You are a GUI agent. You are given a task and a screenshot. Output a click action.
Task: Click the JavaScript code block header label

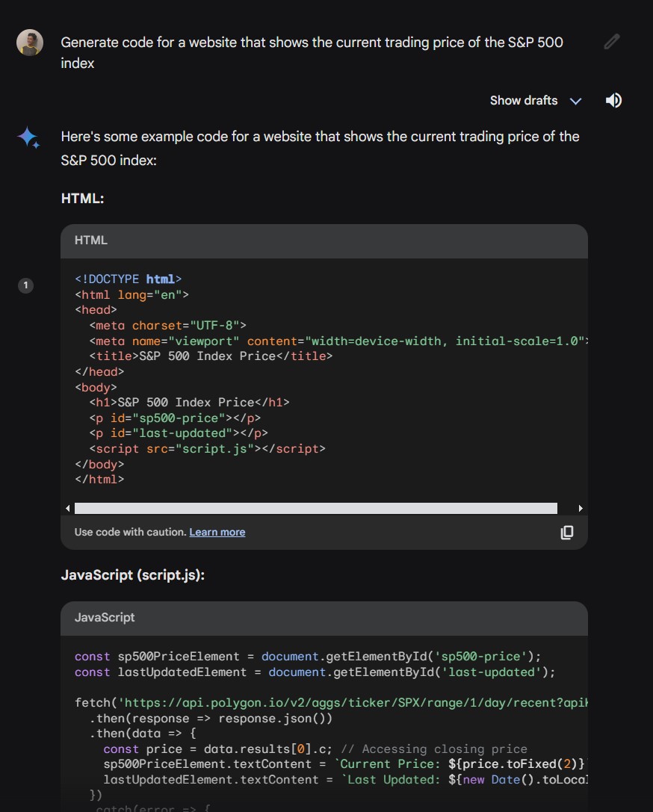pos(105,617)
